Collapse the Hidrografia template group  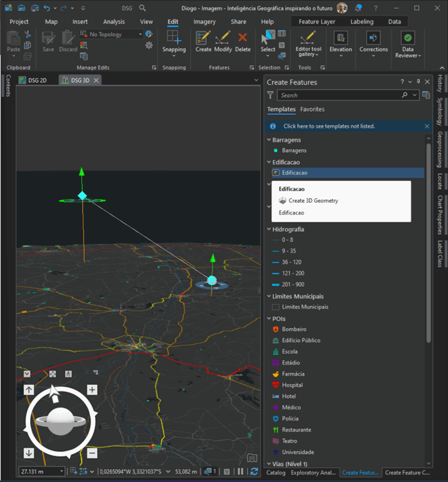point(268,229)
